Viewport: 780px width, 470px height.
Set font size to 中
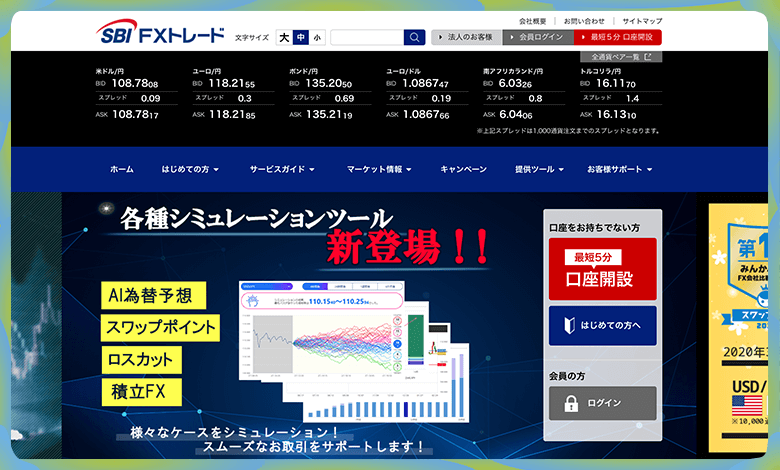pos(300,37)
